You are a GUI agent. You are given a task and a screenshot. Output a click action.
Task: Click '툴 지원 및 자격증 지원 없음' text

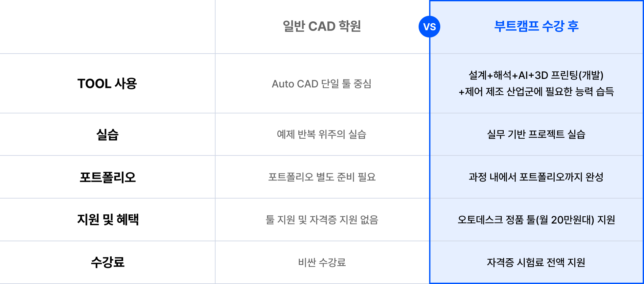(x=322, y=220)
